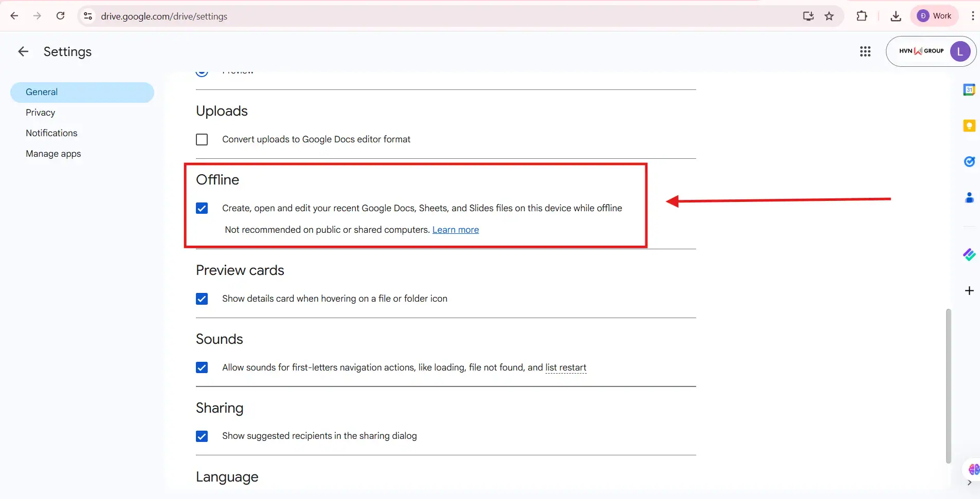Open the browser Extensions puzzle icon

coord(863,16)
